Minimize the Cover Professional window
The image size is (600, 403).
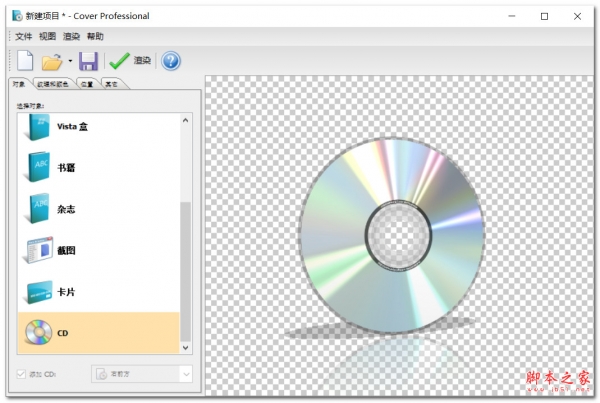[512, 16]
